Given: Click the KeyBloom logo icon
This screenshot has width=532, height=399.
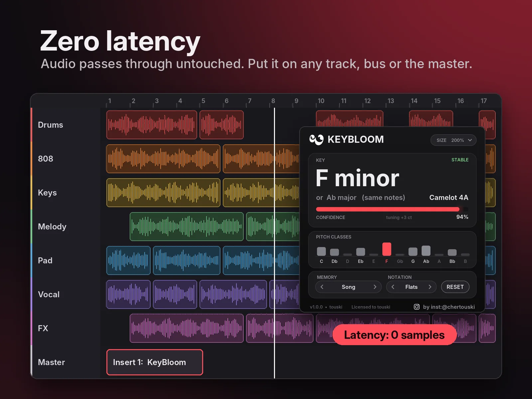Looking at the screenshot, I should 316,140.
